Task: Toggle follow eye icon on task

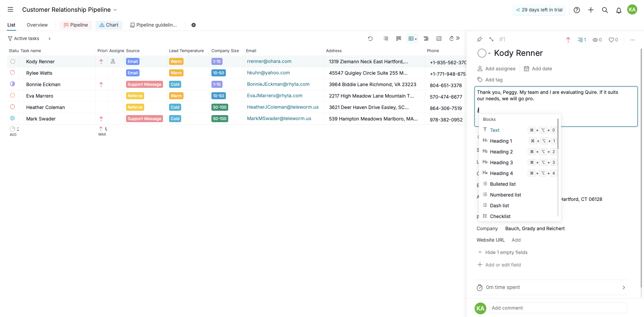Action: [597, 40]
